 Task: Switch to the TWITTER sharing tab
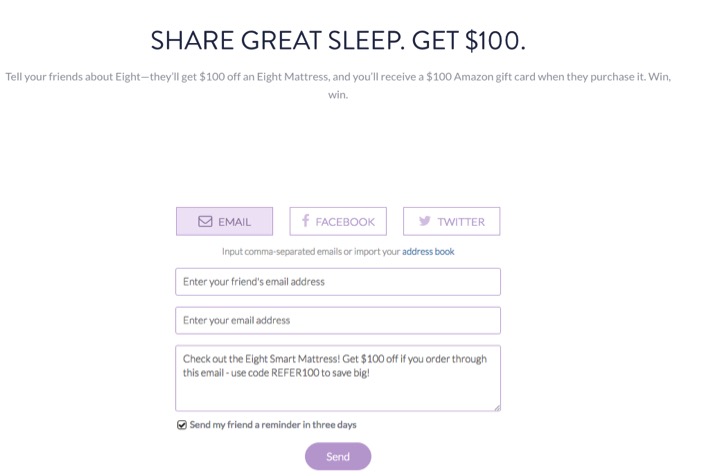click(451, 222)
